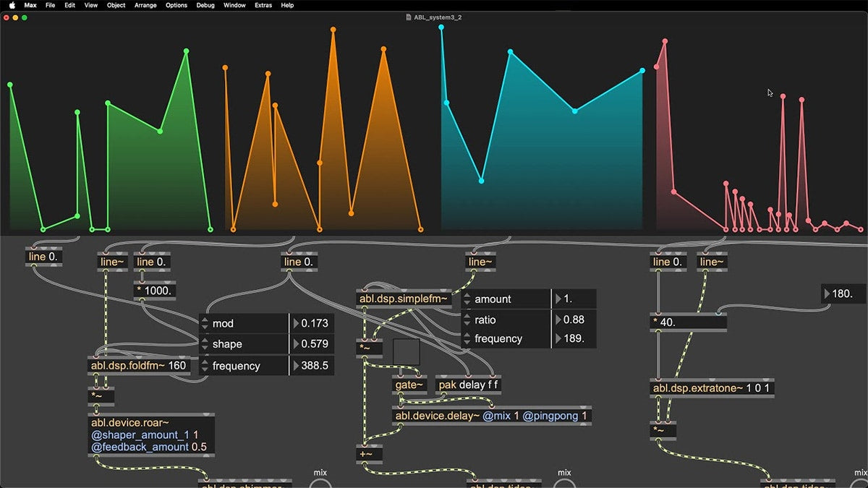Open the Arrange menu
The width and height of the screenshot is (868, 488).
point(145,5)
